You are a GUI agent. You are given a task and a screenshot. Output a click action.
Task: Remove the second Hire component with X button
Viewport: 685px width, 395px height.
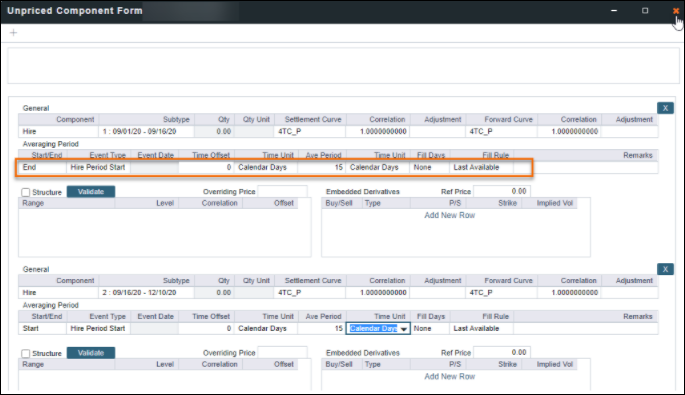click(x=665, y=269)
